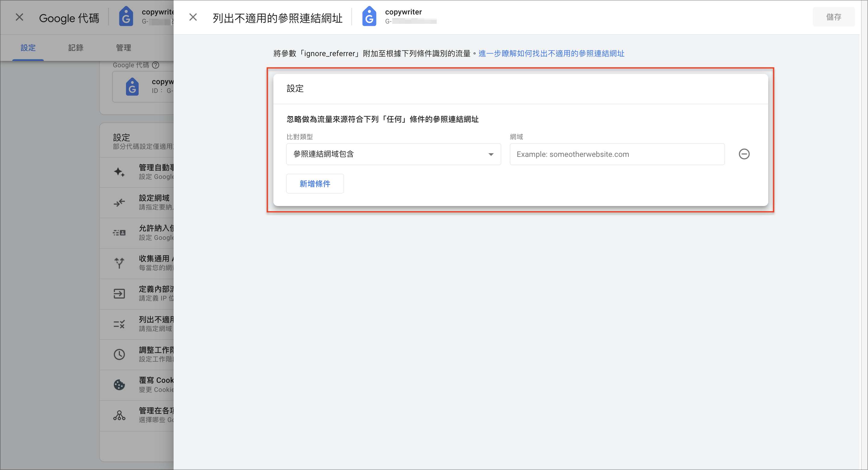Image resolution: width=868 pixels, height=470 pixels.
Task: Click the Google tag icon in the ID card
Action: (132, 87)
